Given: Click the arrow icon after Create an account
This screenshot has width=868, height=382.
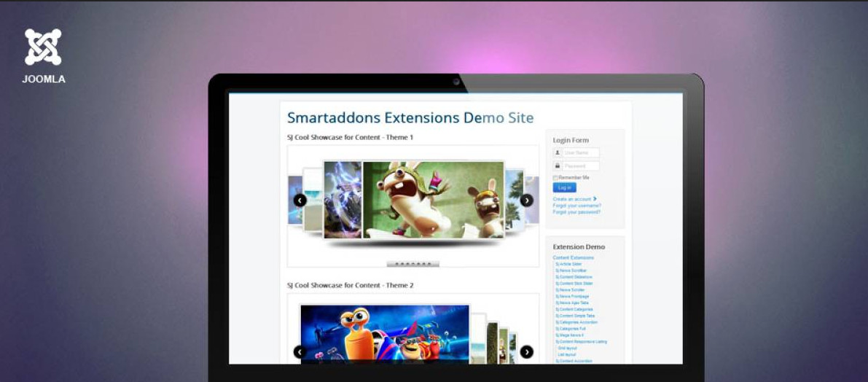Looking at the screenshot, I should coord(595,199).
